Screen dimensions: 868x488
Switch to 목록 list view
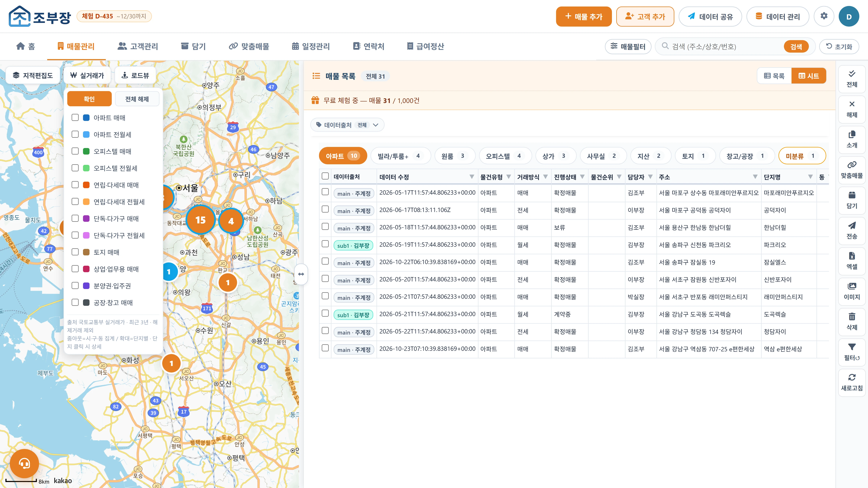coord(774,76)
